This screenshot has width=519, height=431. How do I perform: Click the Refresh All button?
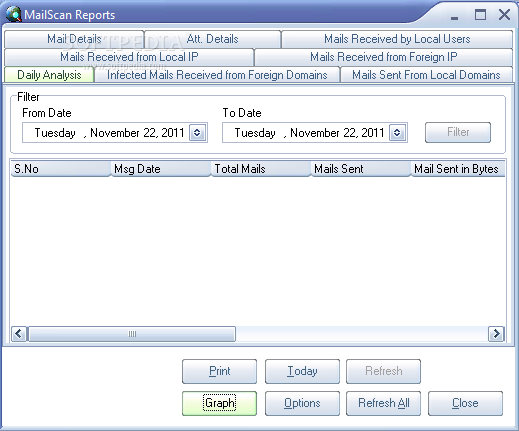(383, 403)
